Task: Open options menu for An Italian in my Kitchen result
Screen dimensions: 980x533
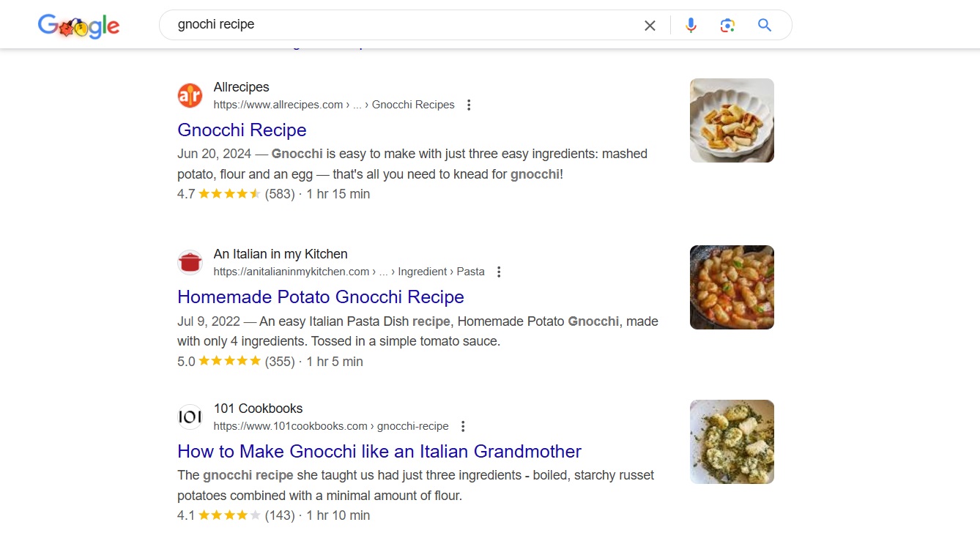Action: click(498, 271)
